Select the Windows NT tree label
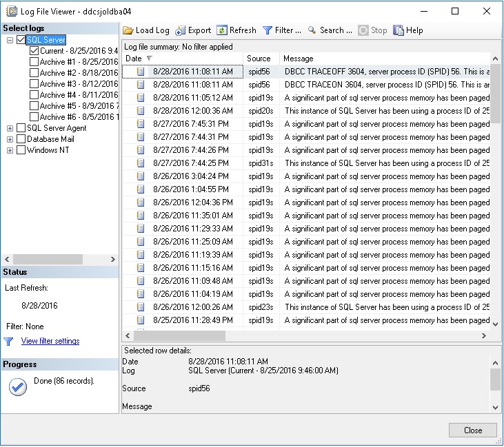 (x=48, y=150)
